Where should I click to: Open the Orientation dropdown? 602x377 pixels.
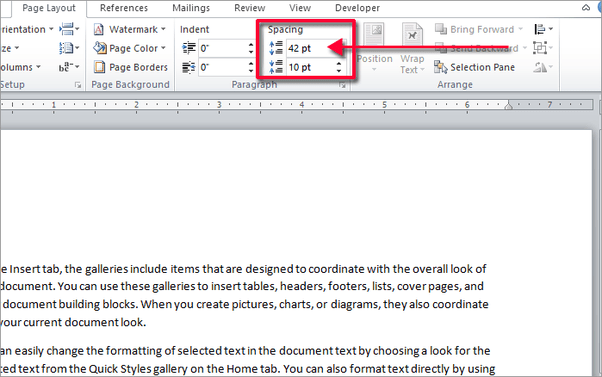pyautogui.click(x=27, y=29)
